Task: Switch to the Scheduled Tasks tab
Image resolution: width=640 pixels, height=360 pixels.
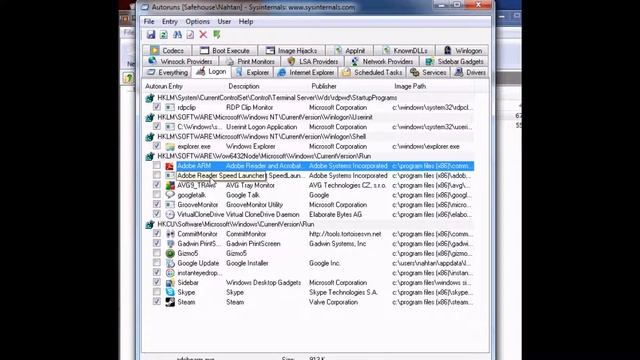Action: click(373, 73)
